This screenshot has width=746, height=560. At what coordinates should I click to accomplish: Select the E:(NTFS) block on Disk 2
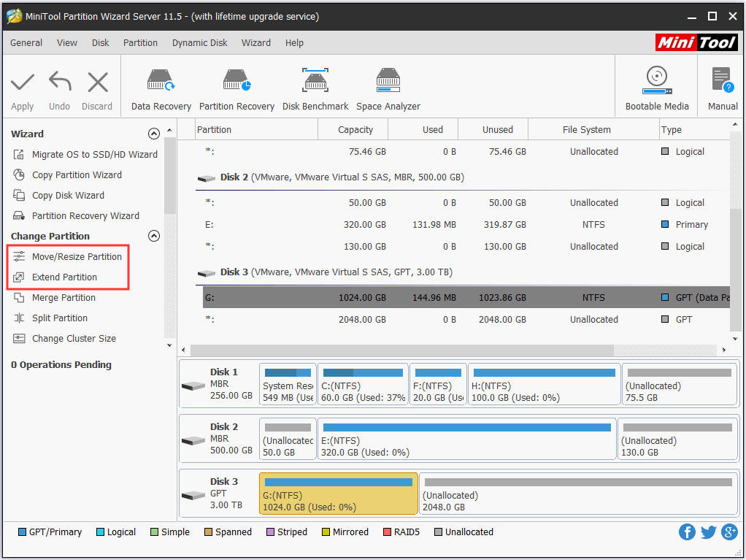tap(466, 439)
